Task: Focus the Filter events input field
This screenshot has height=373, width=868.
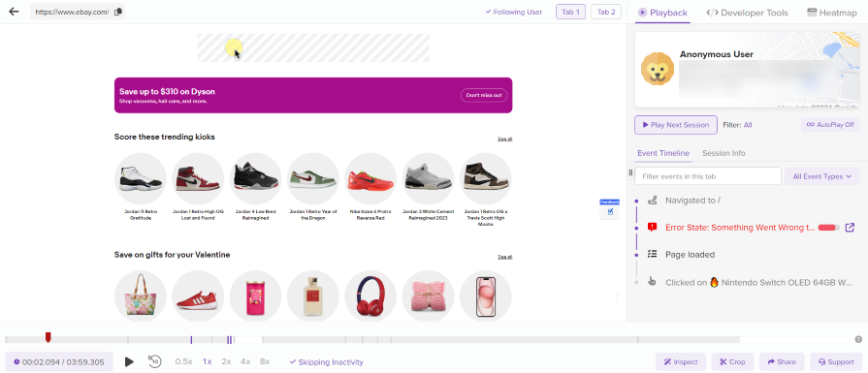Action: tap(707, 176)
